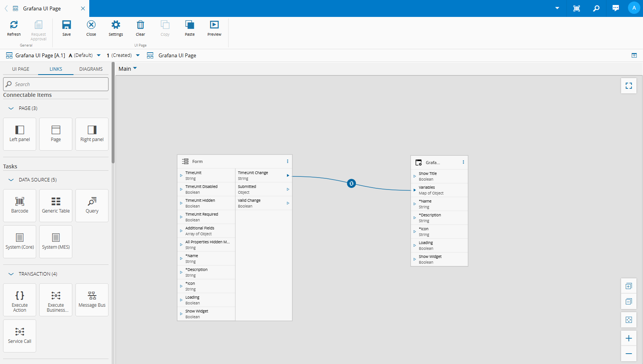Image resolution: width=643 pixels, height=364 pixels.
Task: Focus the connectable items Search field
Action: pos(56,84)
